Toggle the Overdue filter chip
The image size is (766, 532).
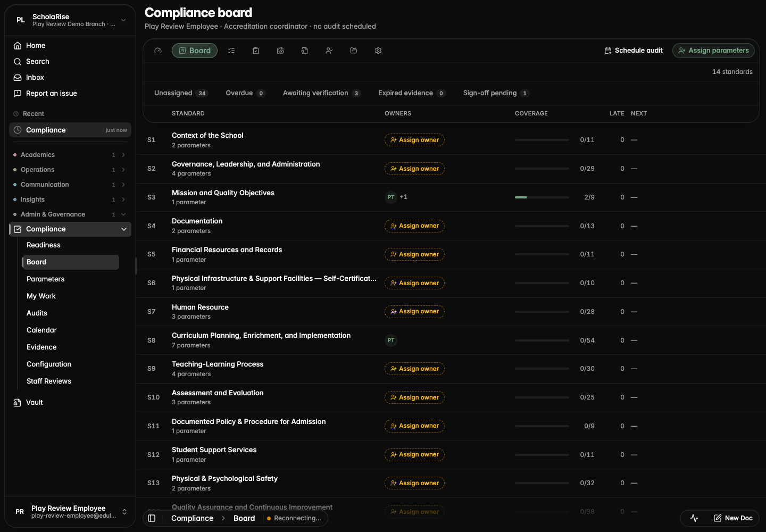[x=245, y=93]
